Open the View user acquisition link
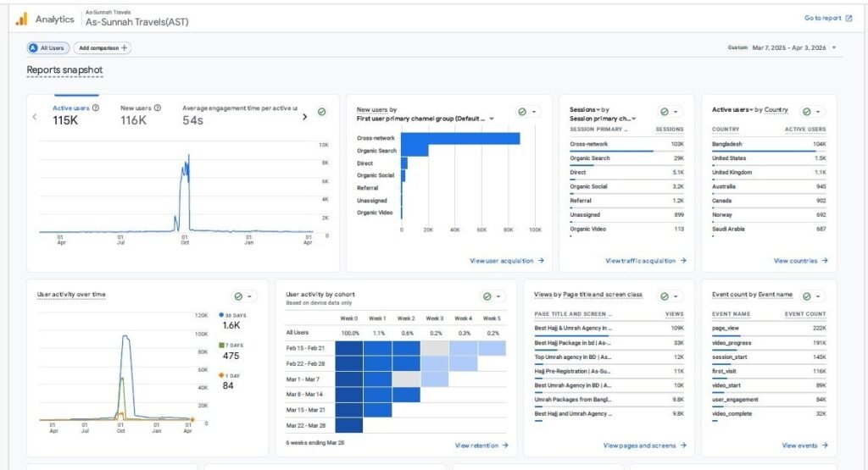Screen dimensions: 868x470 point(506,261)
